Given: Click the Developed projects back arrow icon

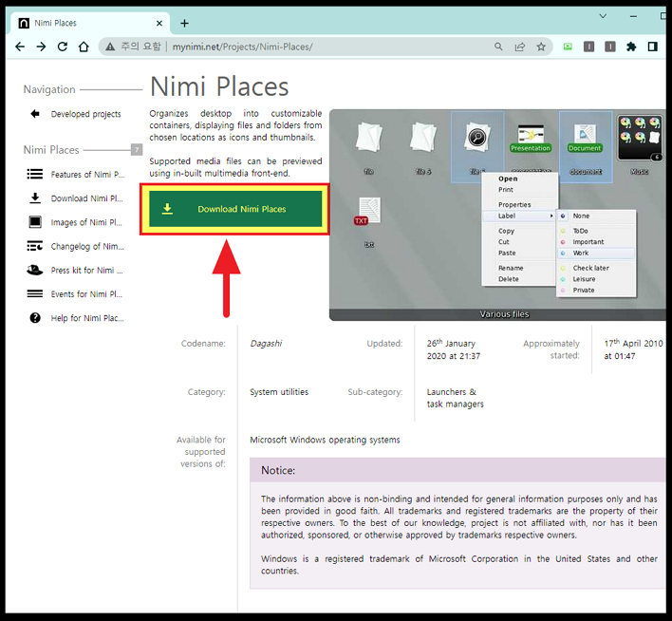Looking at the screenshot, I should coord(35,114).
